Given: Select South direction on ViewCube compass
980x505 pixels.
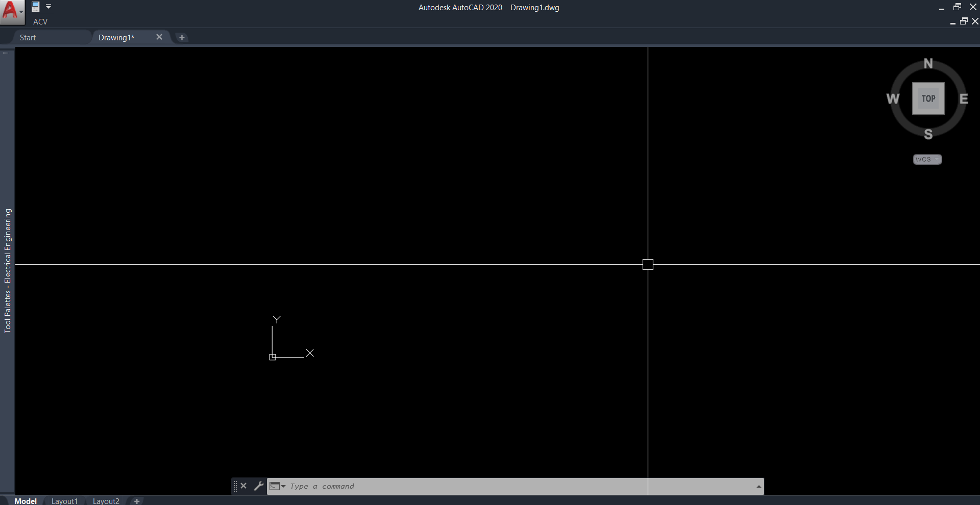Looking at the screenshot, I should (x=928, y=134).
